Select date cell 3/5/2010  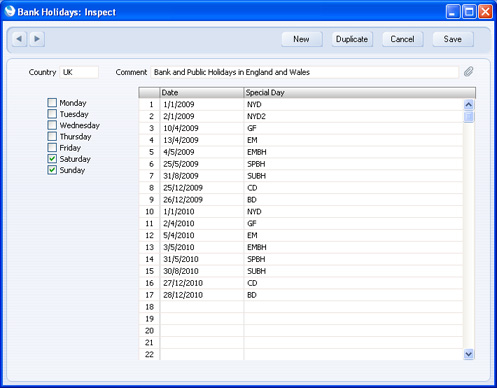click(x=202, y=247)
